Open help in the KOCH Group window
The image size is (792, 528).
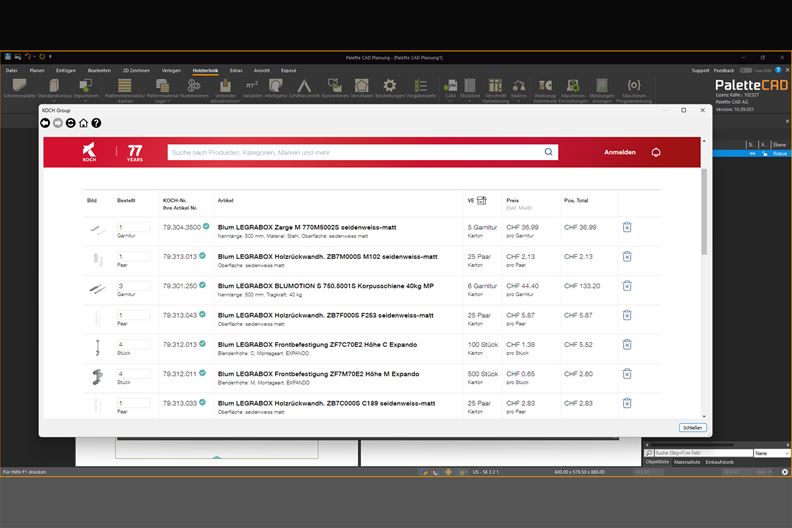pyautogui.click(x=96, y=123)
